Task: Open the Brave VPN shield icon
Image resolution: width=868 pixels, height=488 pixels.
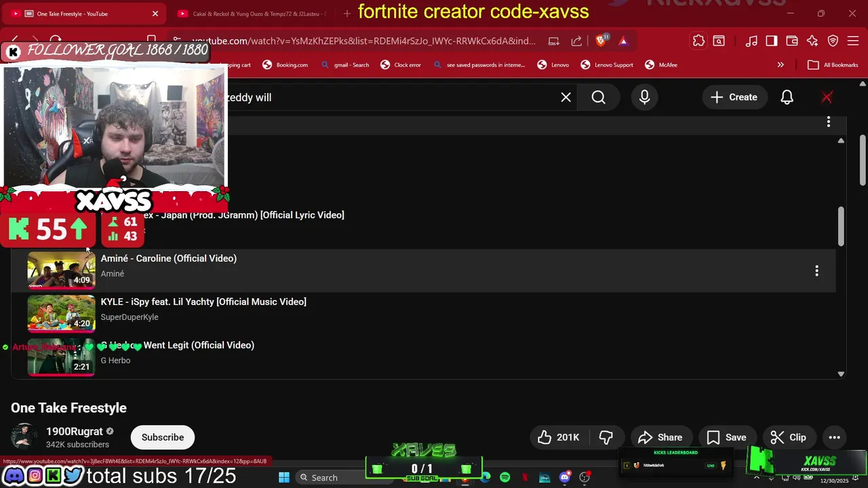Action: pos(833,41)
